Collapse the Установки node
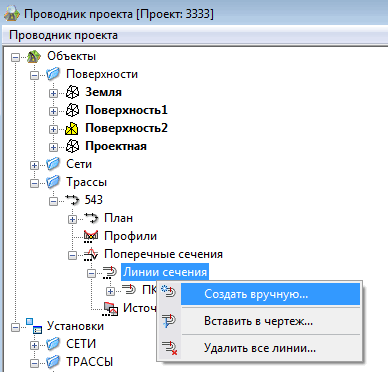 15,327
